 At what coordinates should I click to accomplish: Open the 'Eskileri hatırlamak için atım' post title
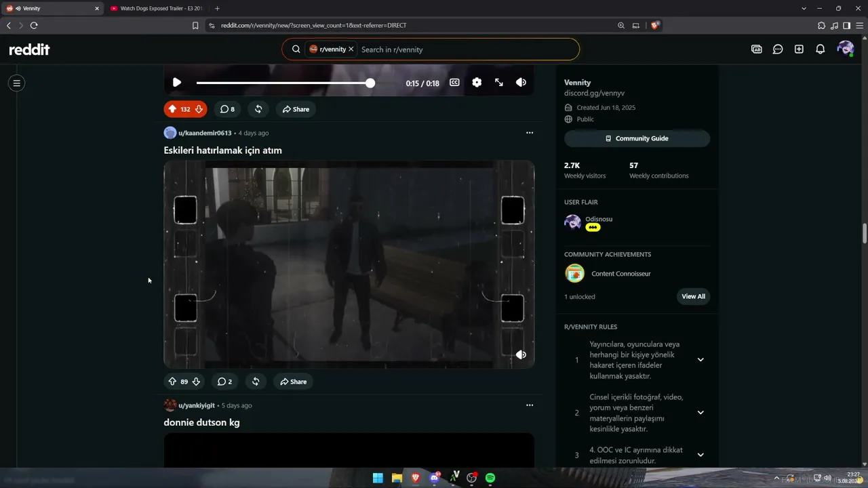pos(222,150)
